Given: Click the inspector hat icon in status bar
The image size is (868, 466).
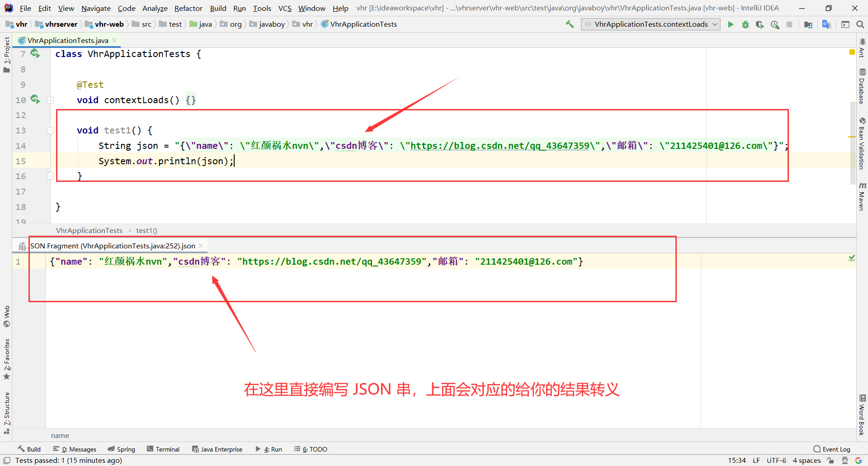Looking at the screenshot, I should (x=845, y=461).
